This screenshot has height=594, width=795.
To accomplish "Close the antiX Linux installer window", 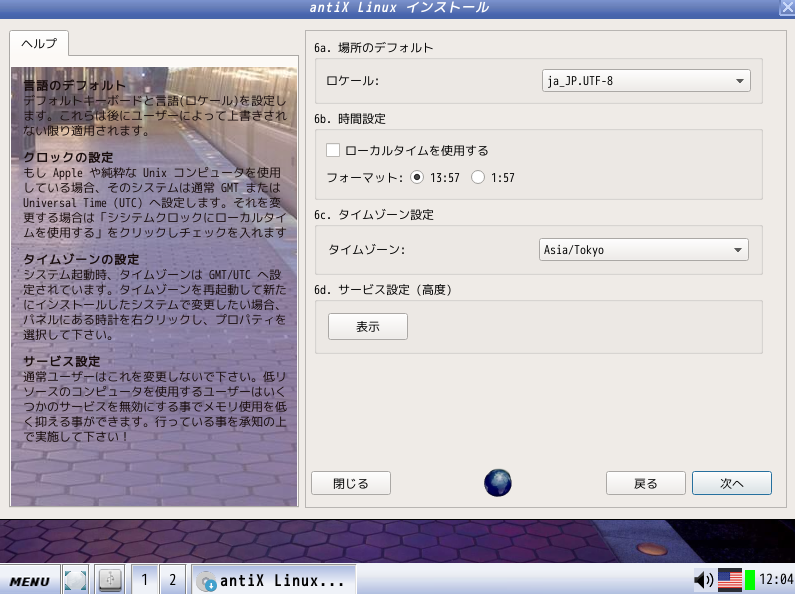I will tap(788, 7).
